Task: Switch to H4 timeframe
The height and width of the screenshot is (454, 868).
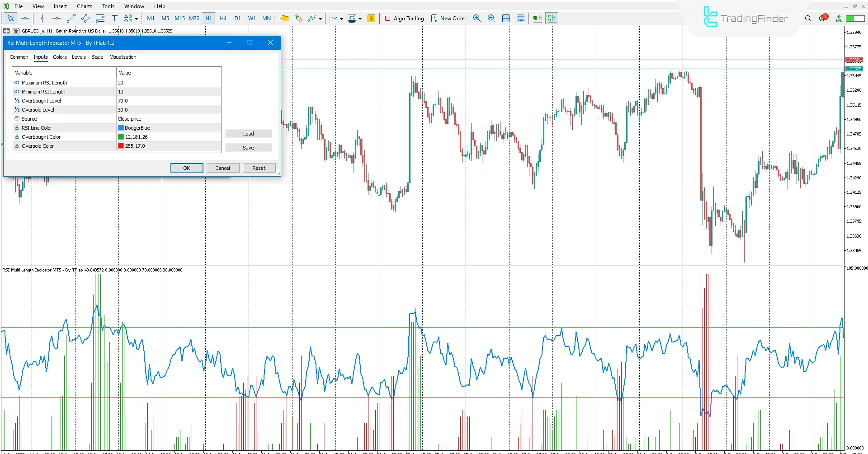Action: tap(223, 19)
